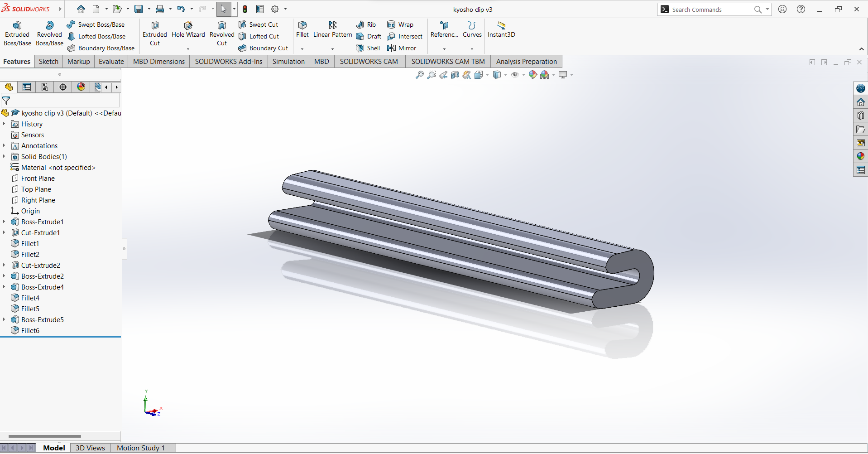Switch to the Sketch tab
868x454 pixels.
point(48,62)
